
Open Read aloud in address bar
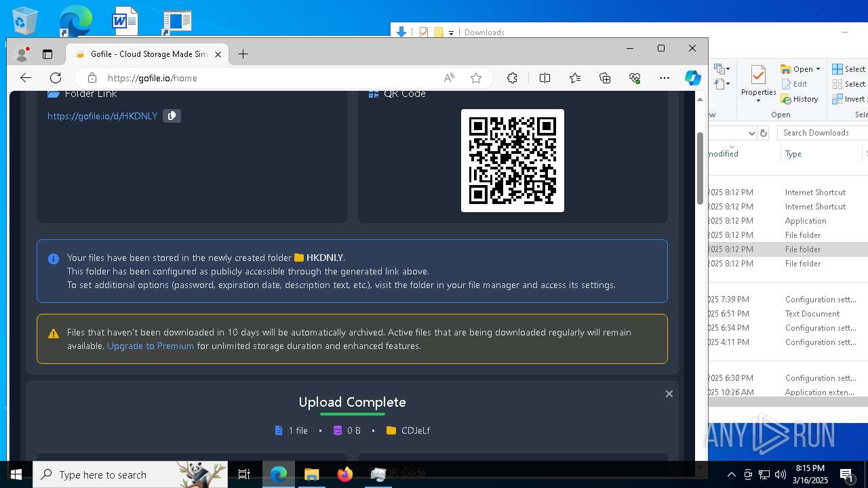click(449, 78)
